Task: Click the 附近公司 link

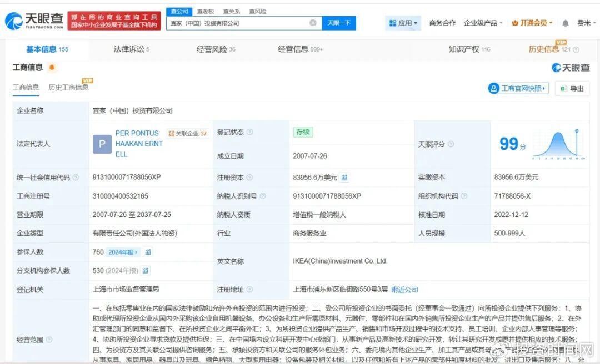Action: pos(404,290)
